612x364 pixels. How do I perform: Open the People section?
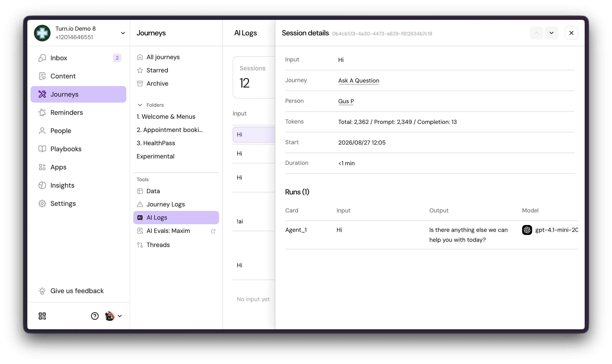[x=78, y=131]
